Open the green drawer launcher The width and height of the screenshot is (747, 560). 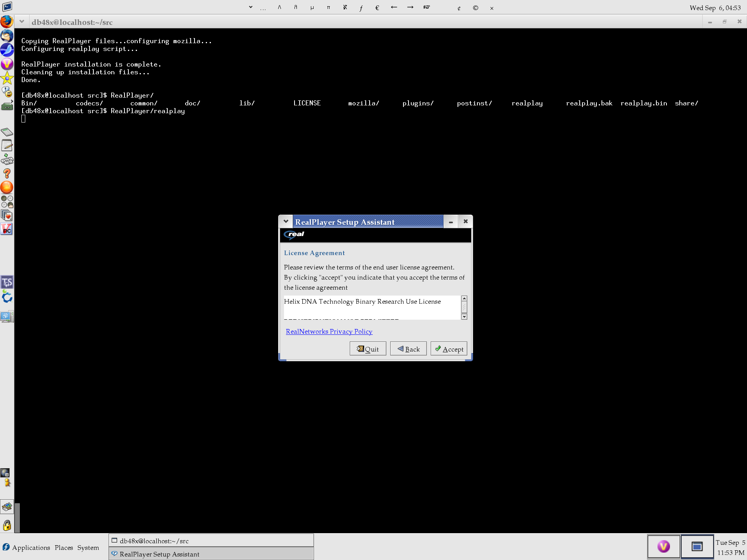click(x=7, y=106)
